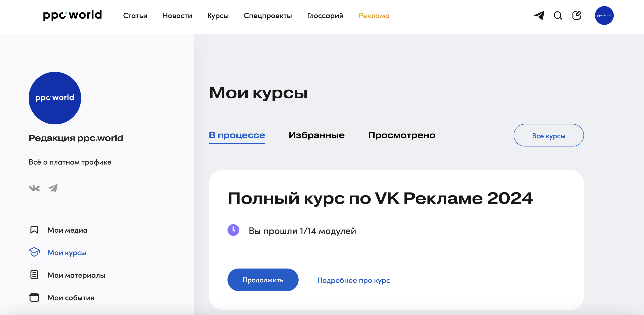Click the document icon beside Мои материалы

(x=34, y=275)
